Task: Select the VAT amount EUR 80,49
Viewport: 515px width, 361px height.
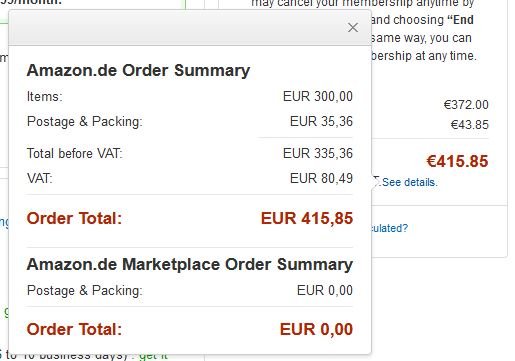Action: (321, 178)
